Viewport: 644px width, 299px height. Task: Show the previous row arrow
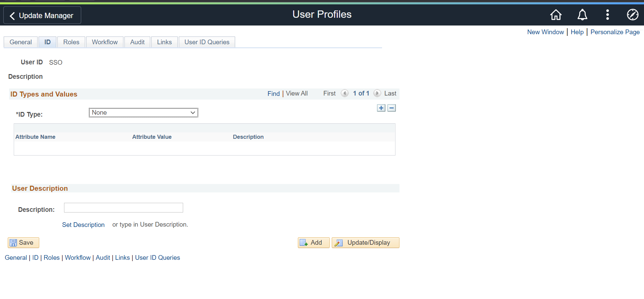[x=344, y=93]
